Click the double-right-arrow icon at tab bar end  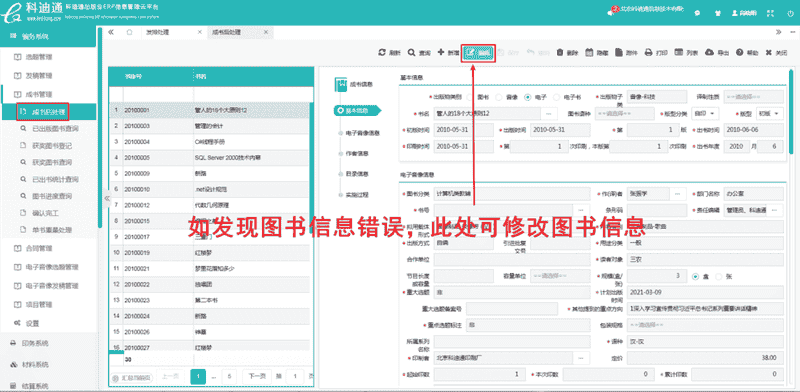click(779, 32)
